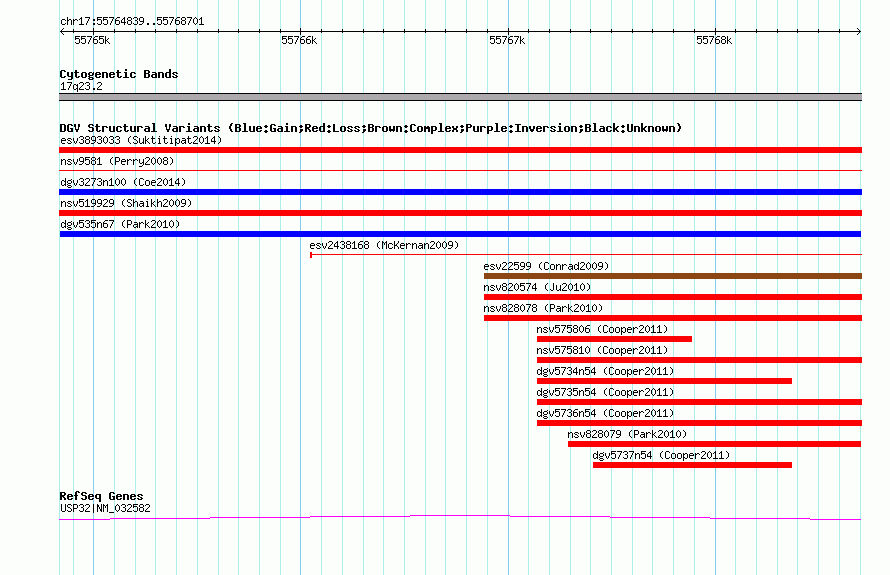Select the red dgv5735n54 loss bar
This screenshot has height=575, width=890.
point(699,402)
